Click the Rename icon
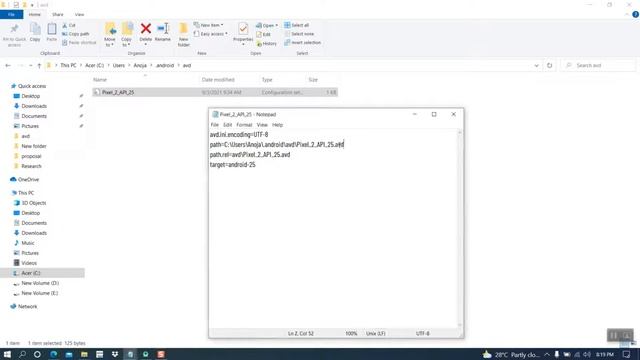This screenshot has width=640, height=360. [x=163, y=29]
